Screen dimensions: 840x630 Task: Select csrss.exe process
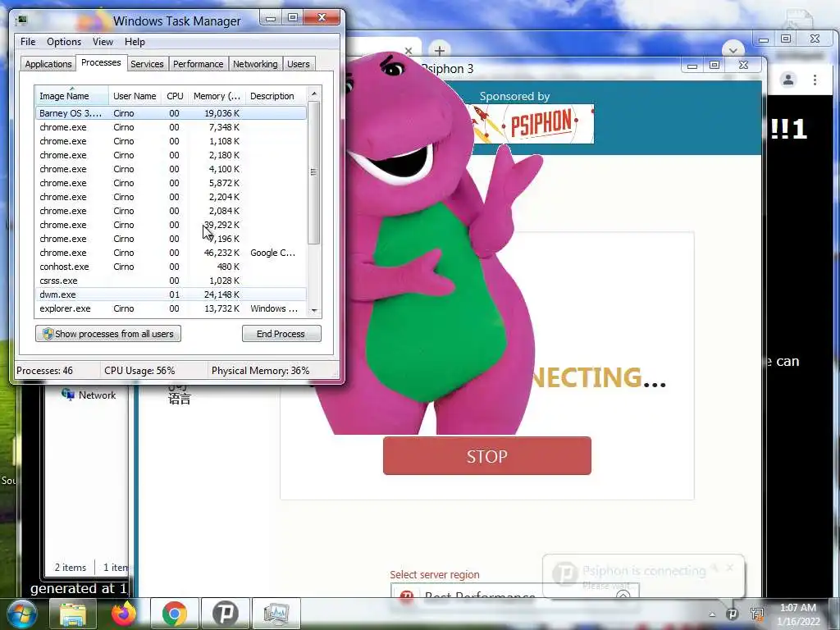(171, 281)
